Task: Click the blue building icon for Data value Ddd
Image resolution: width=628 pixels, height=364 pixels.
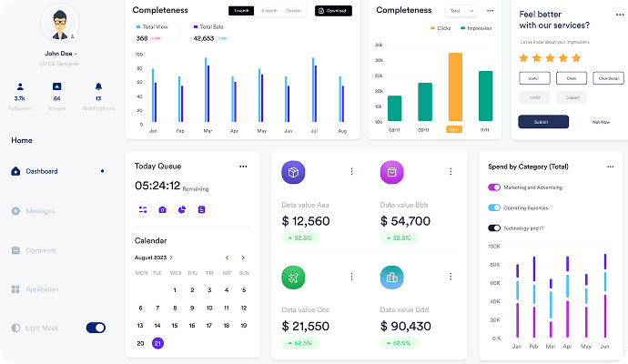Action: [x=392, y=277]
